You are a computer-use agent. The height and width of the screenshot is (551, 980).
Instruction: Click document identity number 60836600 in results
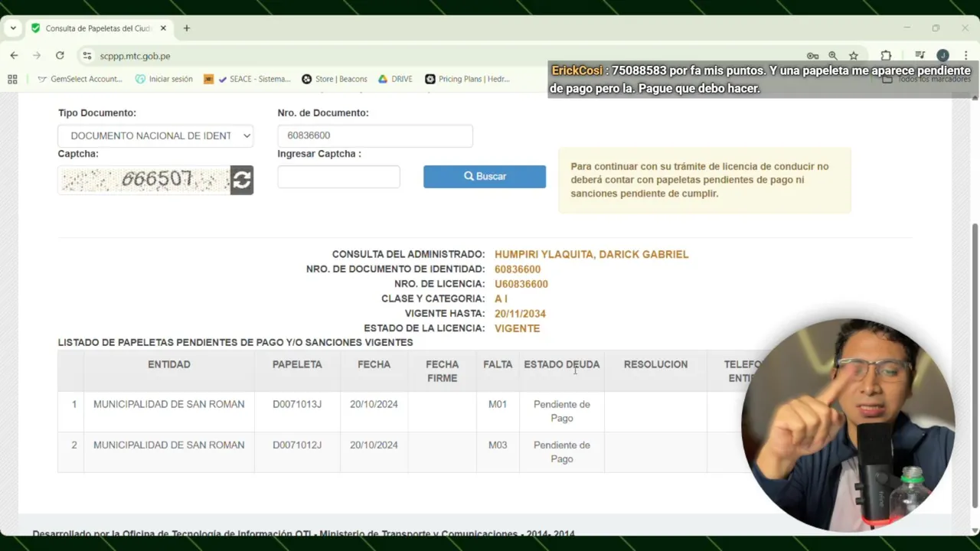point(518,269)
